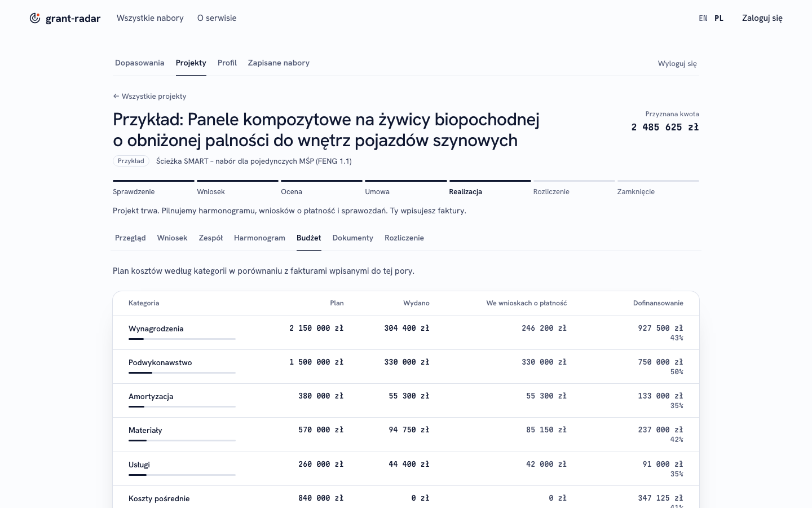Click the Materiały category label
Image resolution: width=812 pixels, height=508 pixels.
[145, 430]
